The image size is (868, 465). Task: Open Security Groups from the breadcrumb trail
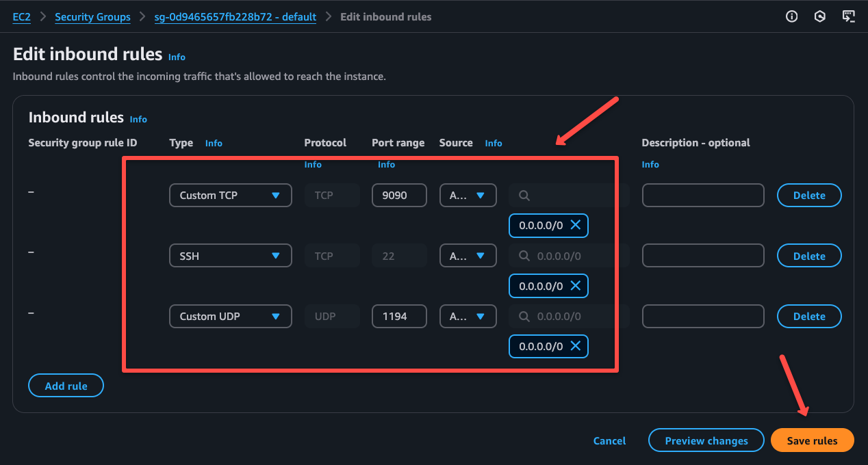(x=92, y=16)
